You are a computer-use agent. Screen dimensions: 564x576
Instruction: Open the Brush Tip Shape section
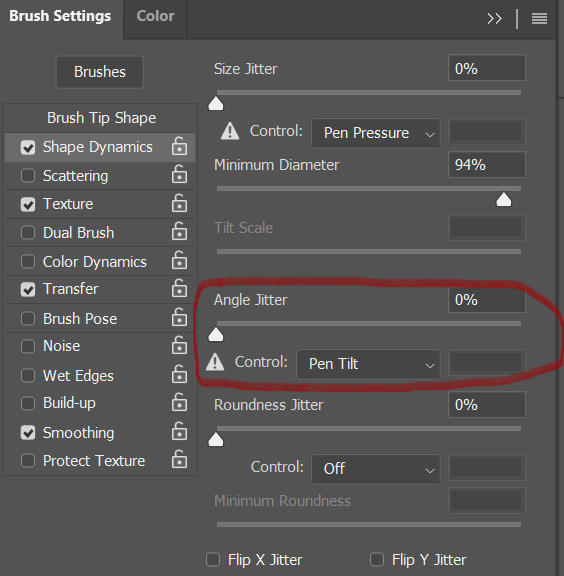(x=101, y=118)
